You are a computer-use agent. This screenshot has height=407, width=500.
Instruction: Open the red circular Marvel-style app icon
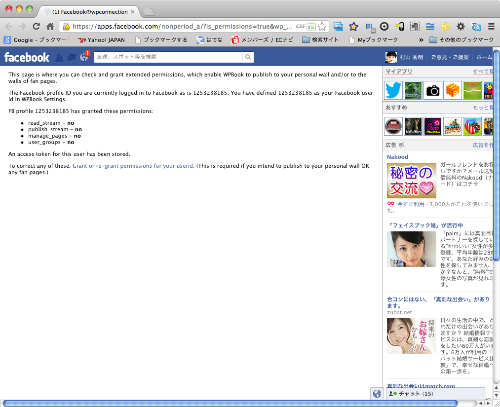coord(393,126)
